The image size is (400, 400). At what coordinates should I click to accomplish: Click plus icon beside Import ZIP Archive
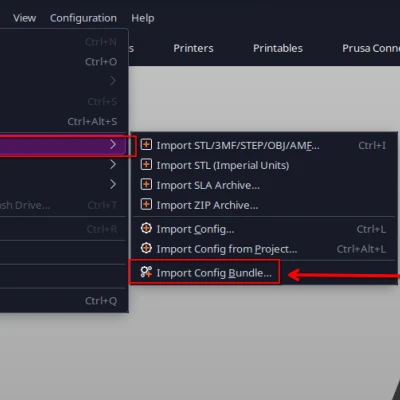pyautogui.click(x=146, y=204)
